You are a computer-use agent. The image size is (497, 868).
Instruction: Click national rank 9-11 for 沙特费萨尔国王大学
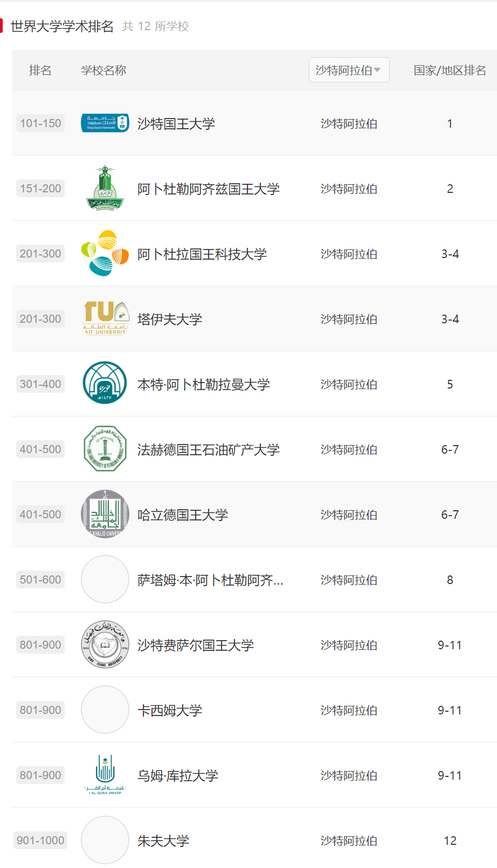click(450, 645)
